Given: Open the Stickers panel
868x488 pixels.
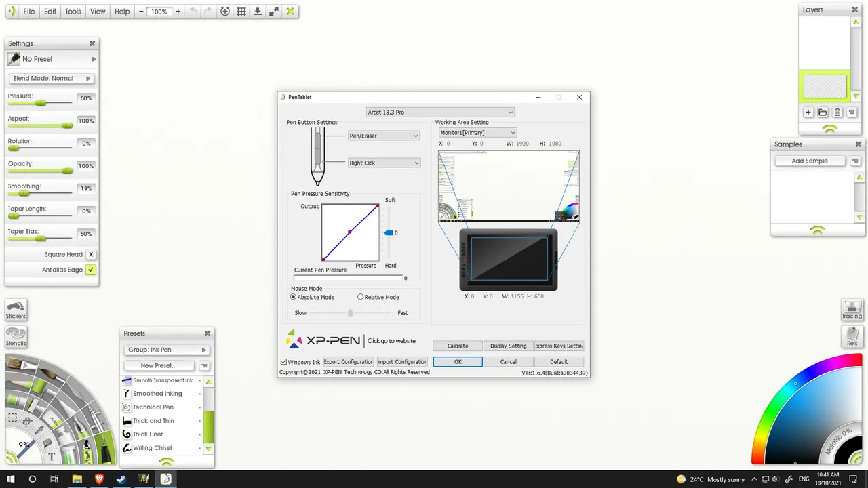Looking at the screenshot, I should [16, 310].
